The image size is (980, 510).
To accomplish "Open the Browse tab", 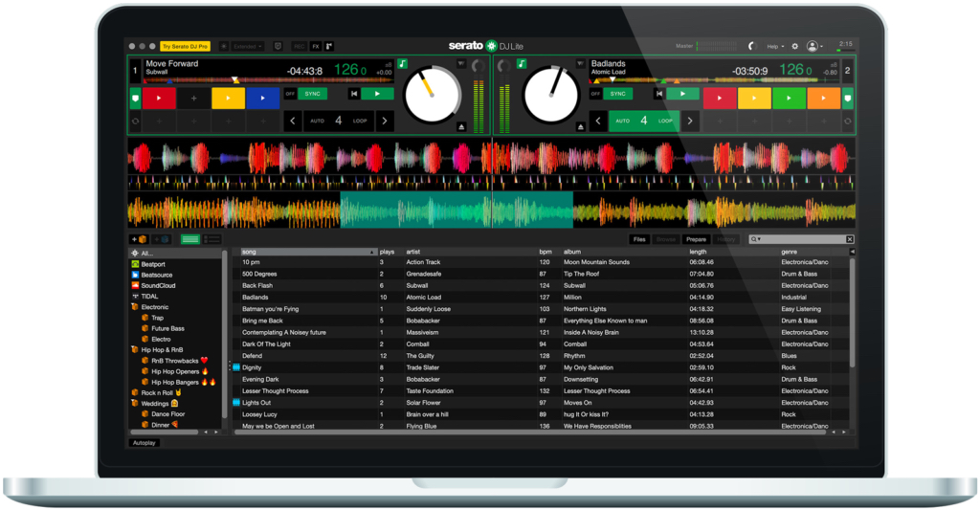I will pyautogui.click(x=666, y=239).
